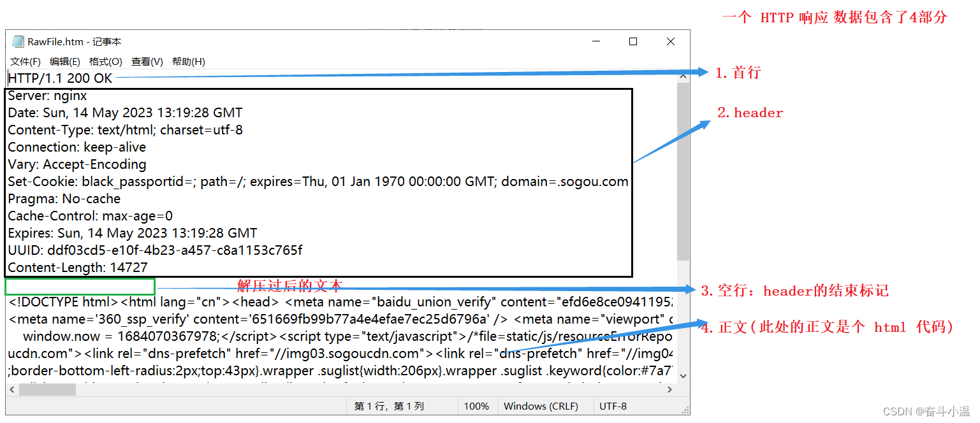Maximize the Notepad window
Viewport: 980px width, 423px height.
pyautogui.click(x=633, y=41)
